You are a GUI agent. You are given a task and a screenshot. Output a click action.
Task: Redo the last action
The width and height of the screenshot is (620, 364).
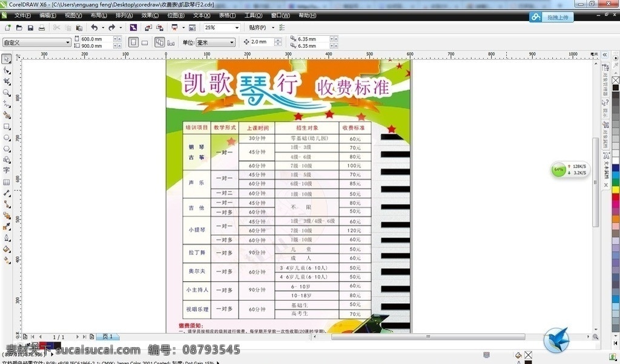(x=111, y=28)
